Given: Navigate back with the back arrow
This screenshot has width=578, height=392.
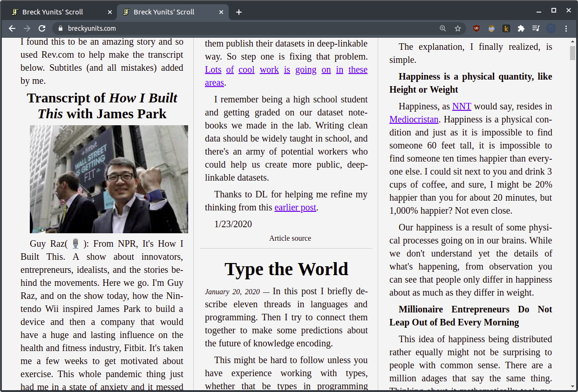Looking at the screenshot, I should point(12,28).
